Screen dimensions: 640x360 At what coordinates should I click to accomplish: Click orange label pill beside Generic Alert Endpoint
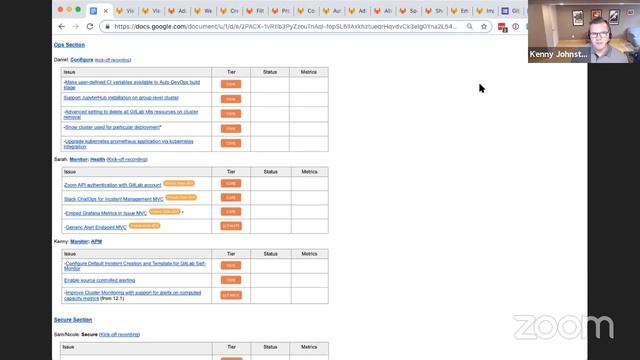click(144, 226)
